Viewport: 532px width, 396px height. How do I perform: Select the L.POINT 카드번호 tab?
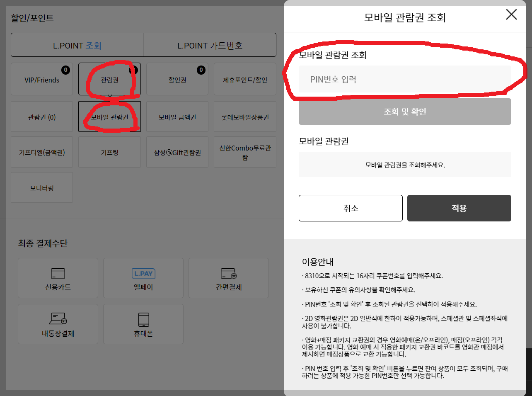(210, 45)
